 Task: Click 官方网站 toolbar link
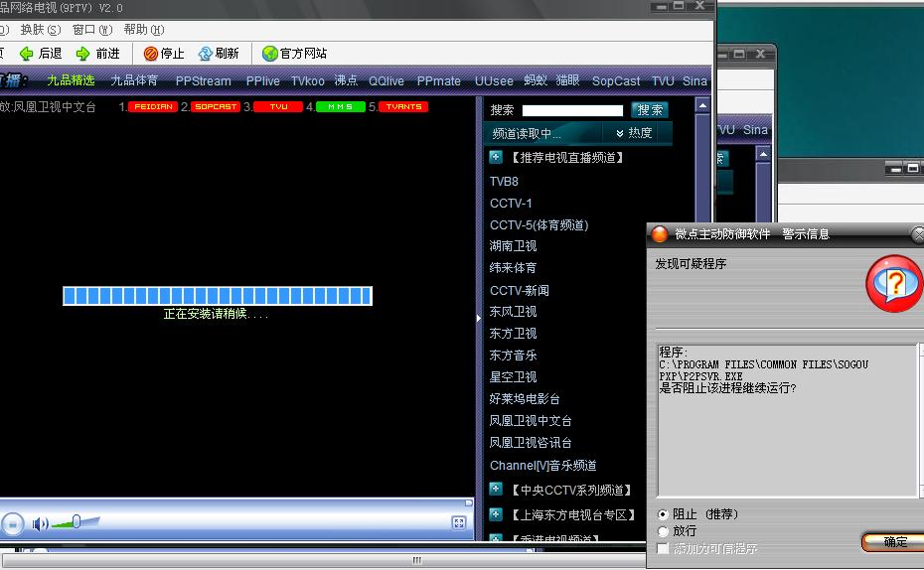(x=303, y=54)
